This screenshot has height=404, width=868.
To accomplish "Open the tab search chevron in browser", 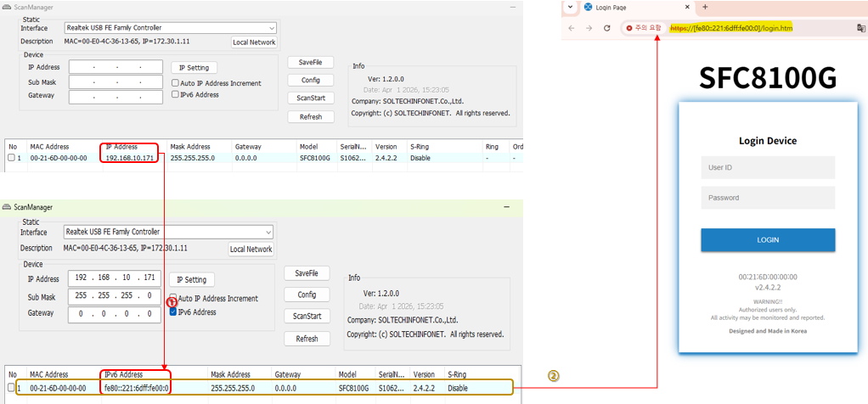I will click(x=571, y=7).
